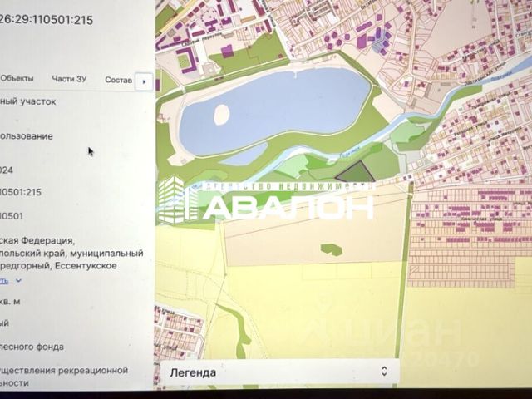Click the small island in the lake
The image size is (532, 399).
222,115
